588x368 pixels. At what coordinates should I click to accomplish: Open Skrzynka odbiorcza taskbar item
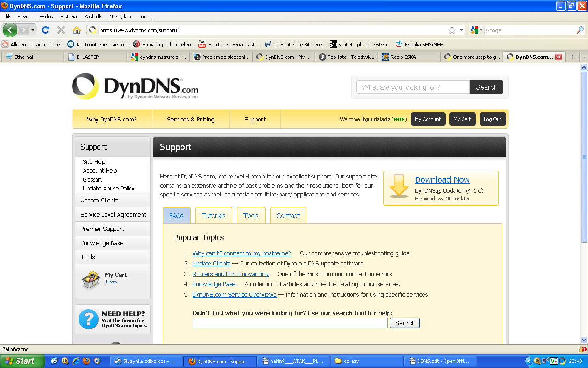click(x=146, y=361)
